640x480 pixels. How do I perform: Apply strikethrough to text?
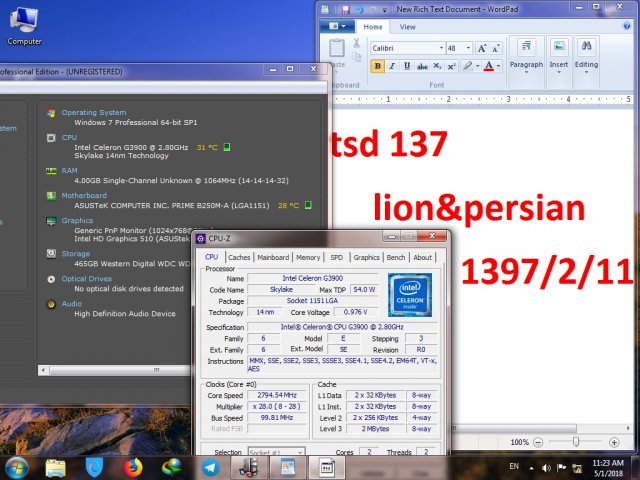(420, 66)
